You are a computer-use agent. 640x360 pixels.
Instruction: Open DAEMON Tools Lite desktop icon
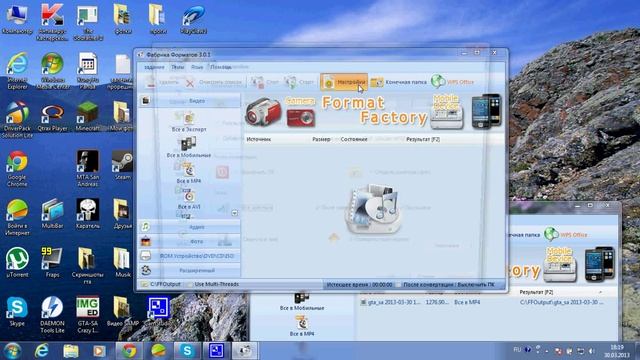pyautogui.click(x=52, y=315)
